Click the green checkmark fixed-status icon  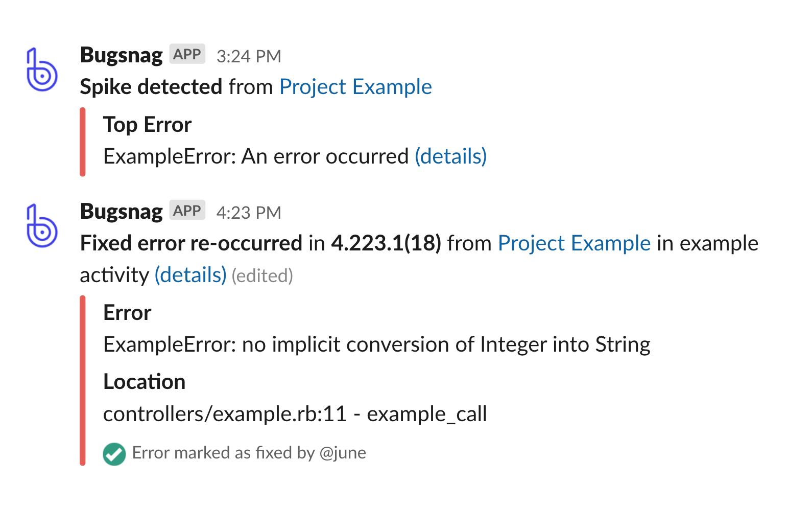tap(114, 454)
